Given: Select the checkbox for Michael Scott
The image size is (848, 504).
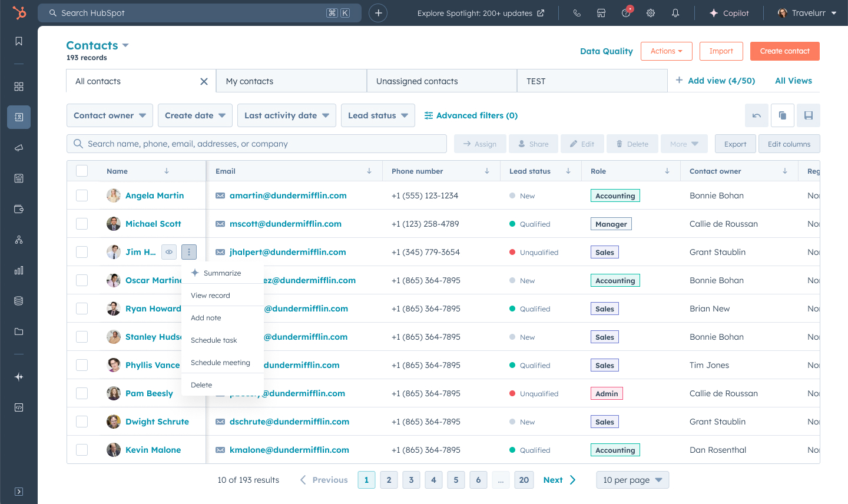Looking at the screenshot, I should [82, 224].
